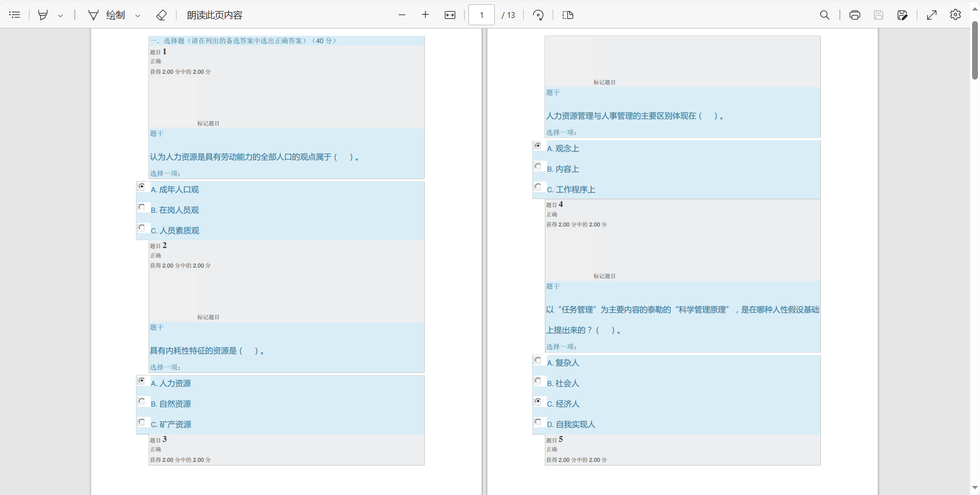This screenshot has width=980, height=495.
Task: Select option B. 内容上
Action: 538,166
